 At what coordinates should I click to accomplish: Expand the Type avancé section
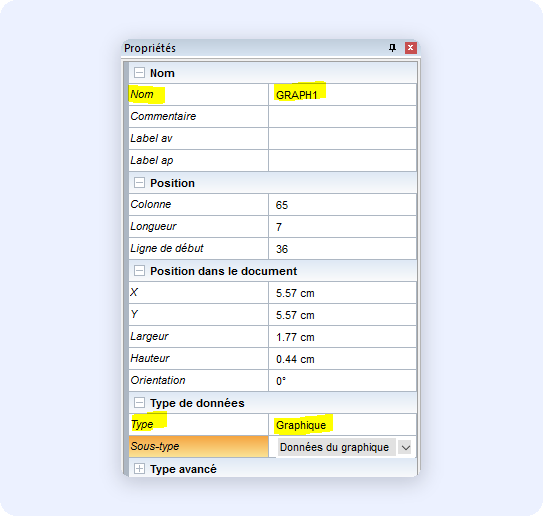pyautogui.click(x=139, y=469)
